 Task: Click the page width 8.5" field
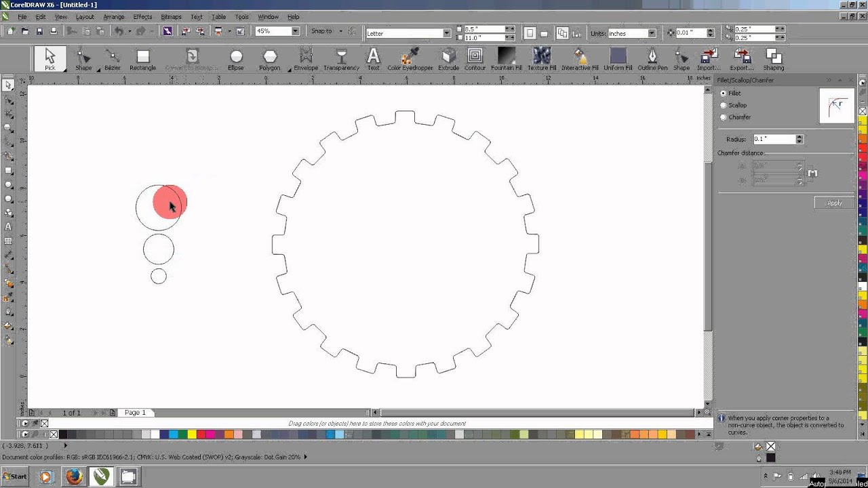click(485, 29)
